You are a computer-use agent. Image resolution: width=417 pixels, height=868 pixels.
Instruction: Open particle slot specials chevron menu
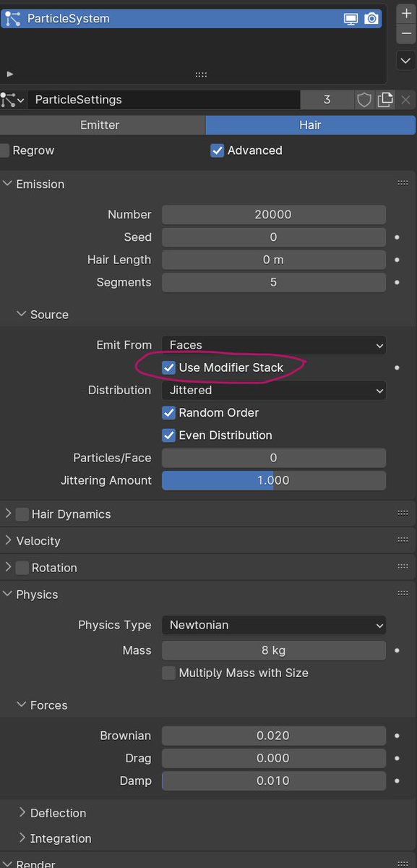tap(406, 61)
